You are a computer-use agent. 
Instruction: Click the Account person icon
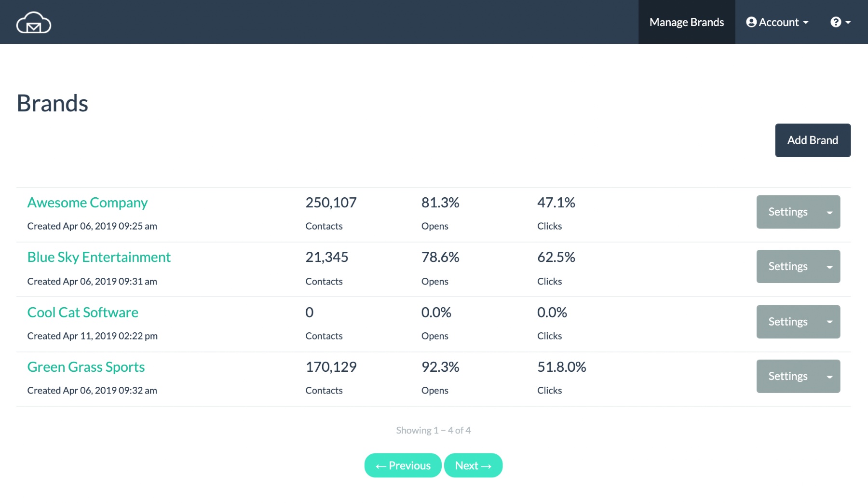pos(750,22)
